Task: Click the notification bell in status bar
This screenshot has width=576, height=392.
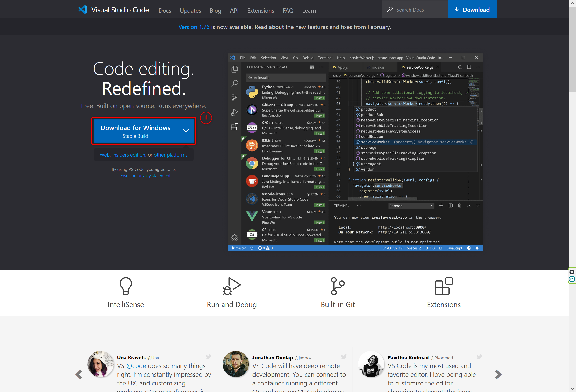Action: point(477,248)
